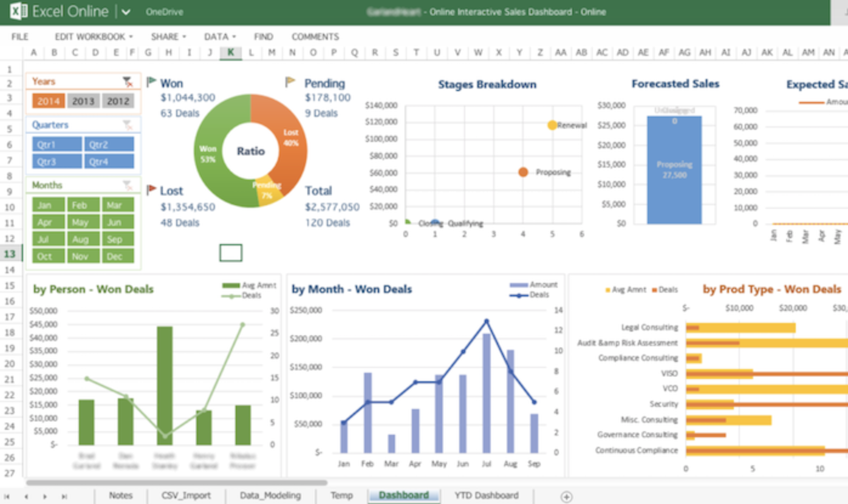Screen dimensions: 848x504
Task: Clear the Months slicer filter icon
Action: click(127, 185)
